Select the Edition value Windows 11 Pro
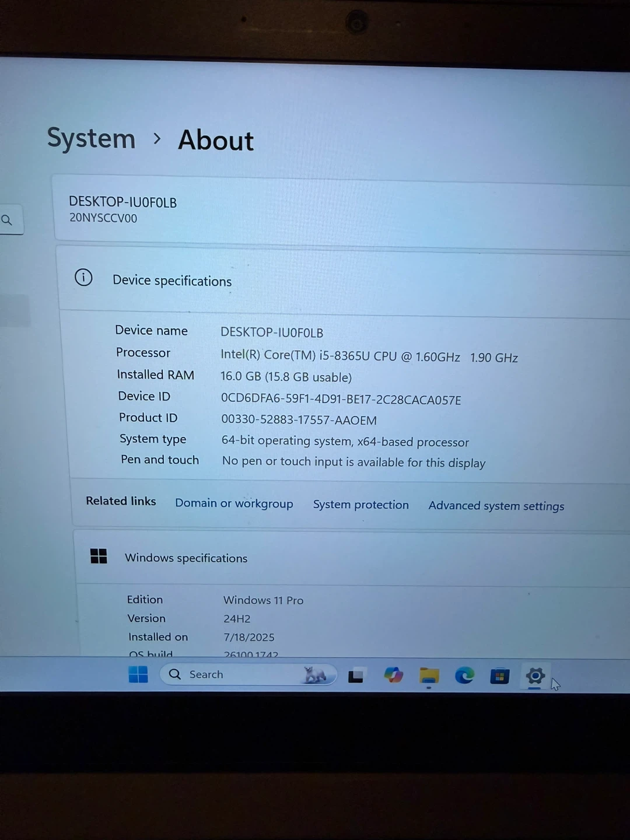This screenshot has height=840, width=630. (x=263, y=600)
